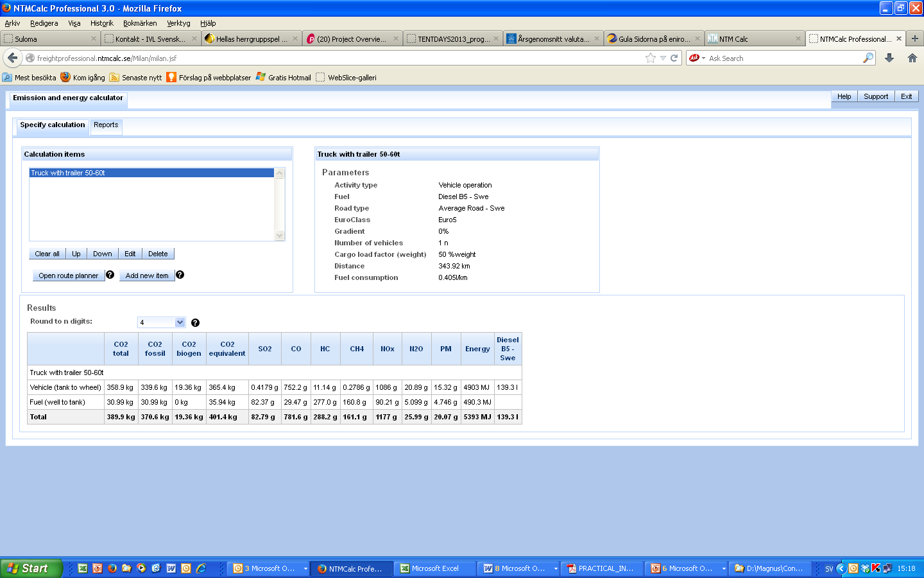Click Open route planner button

[x=69, y=276]
